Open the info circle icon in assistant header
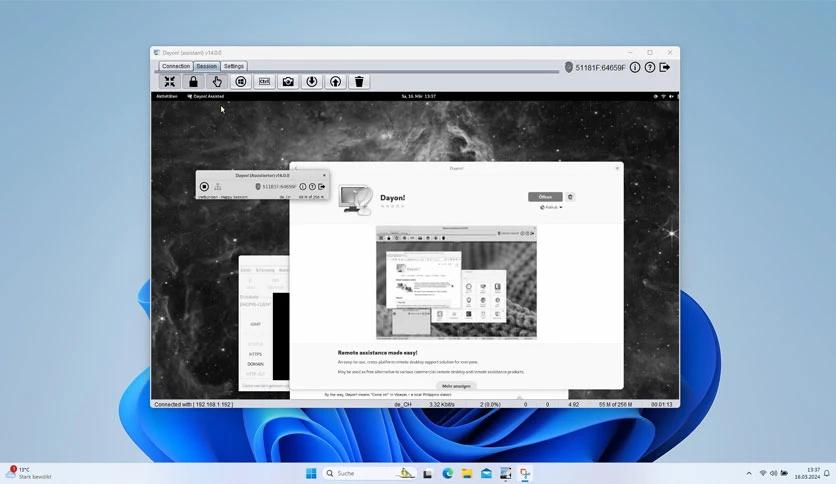 [634, 67]
